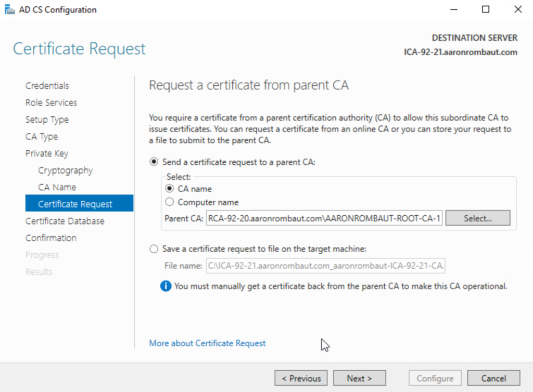Click the blue information icon
The image size is (533, 392).
click(166, 286)
